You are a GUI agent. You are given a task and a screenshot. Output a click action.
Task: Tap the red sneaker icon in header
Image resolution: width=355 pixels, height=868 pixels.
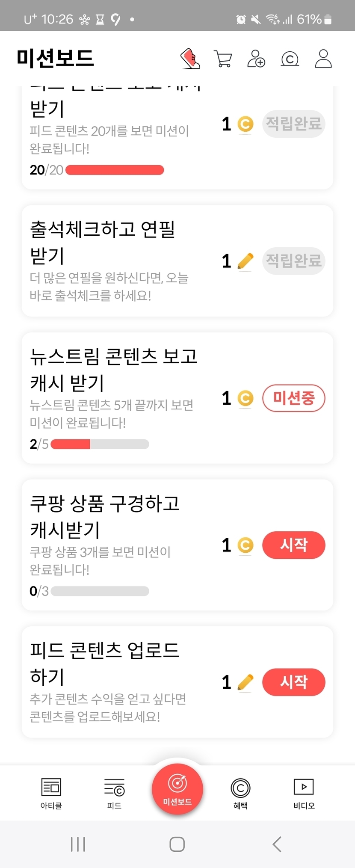190,59
